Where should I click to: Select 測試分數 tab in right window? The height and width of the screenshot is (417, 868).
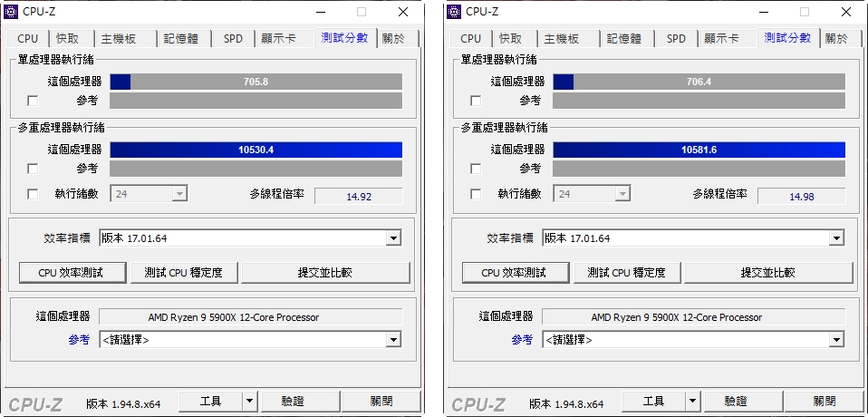point(787,38)
